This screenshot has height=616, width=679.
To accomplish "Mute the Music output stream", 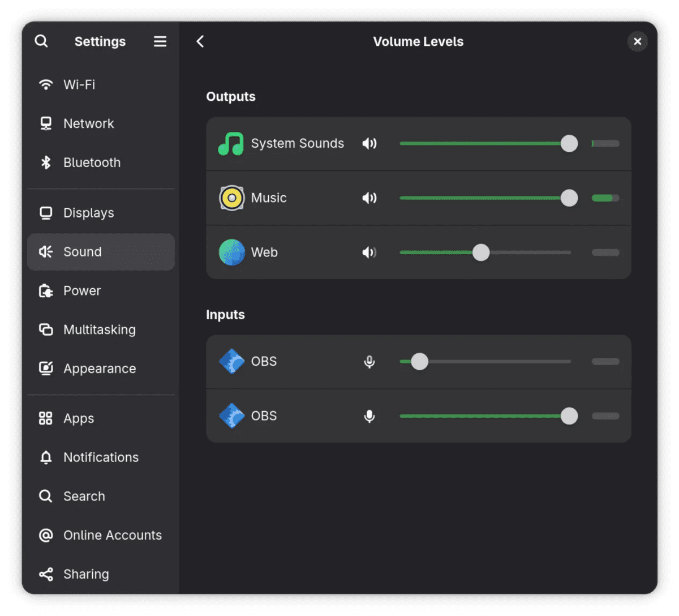I will [369, 198].
